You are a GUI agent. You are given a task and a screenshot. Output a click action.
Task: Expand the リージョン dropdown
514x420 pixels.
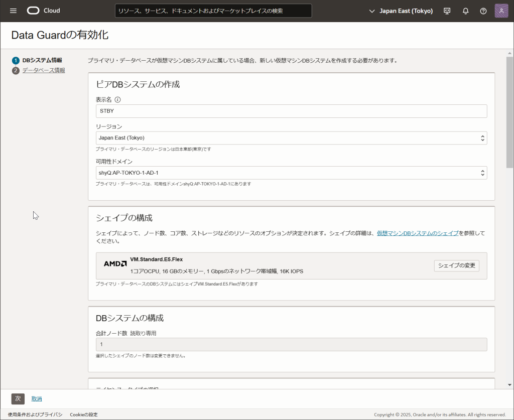click(x=291, y=138)
